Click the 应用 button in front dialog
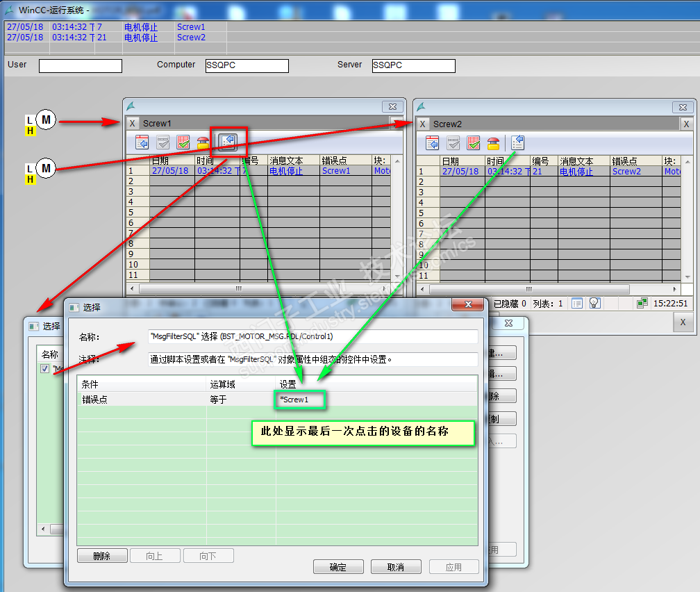Image resolution: width=700 pixels, height=592 pixels. [453, 567]
